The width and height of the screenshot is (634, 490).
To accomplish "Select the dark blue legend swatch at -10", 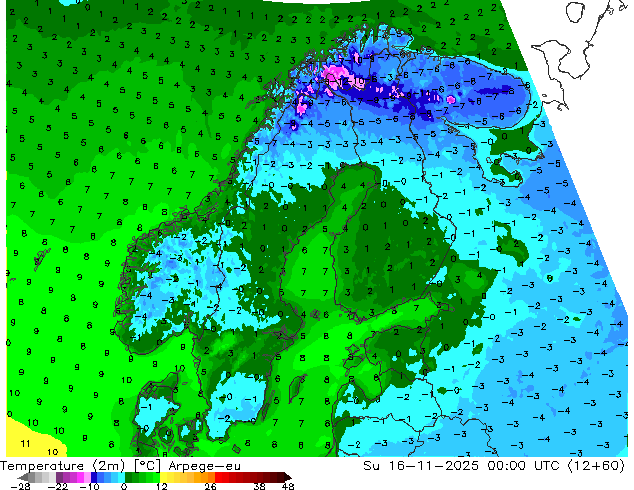I will 94,477.
